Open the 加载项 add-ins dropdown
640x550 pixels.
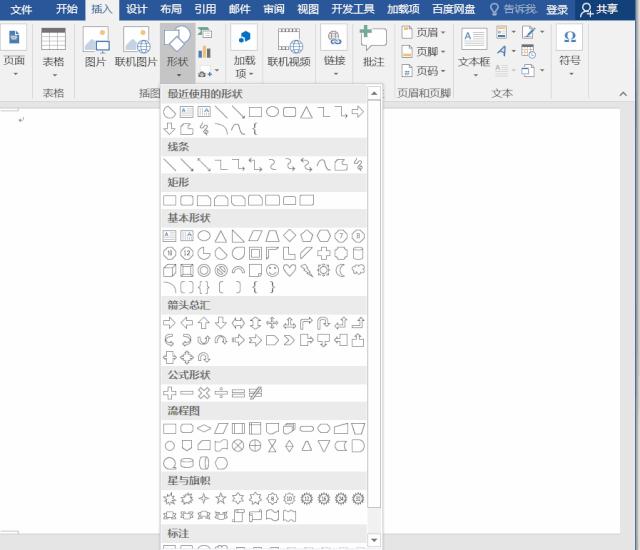click(244, 51)
